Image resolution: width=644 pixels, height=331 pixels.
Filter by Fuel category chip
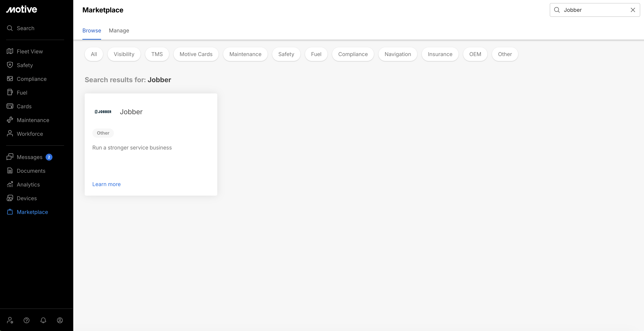pyautogui.click(x=316, y=54)
